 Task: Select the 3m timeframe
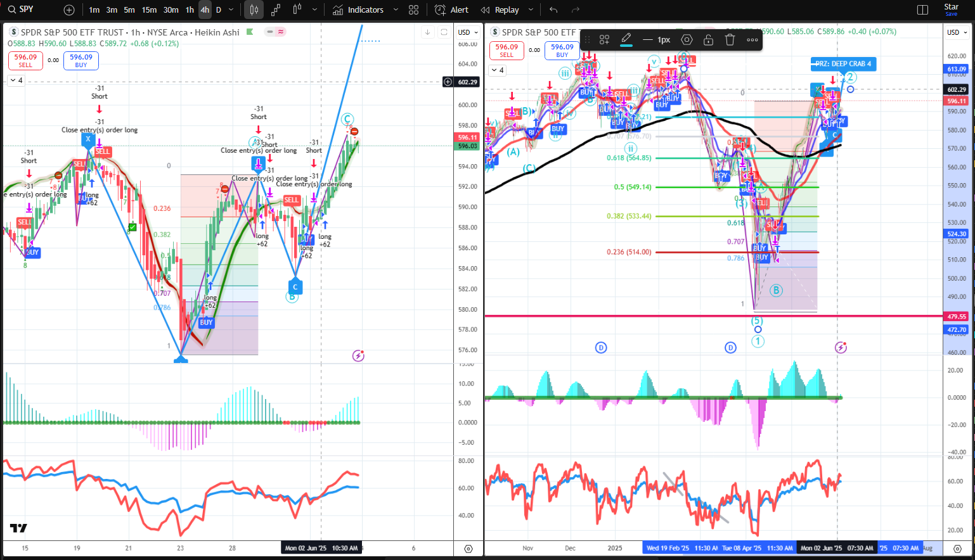point(112,10)
